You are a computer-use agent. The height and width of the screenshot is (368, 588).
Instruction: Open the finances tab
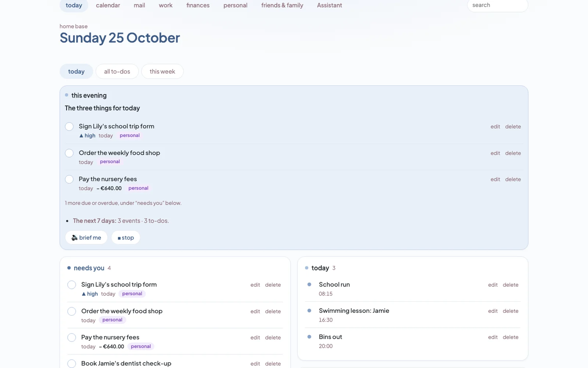198,5
